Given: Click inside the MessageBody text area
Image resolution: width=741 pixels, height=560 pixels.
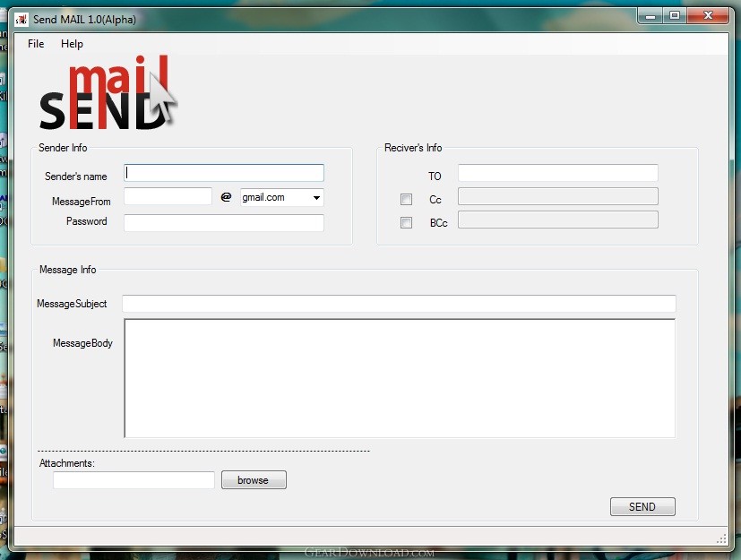Looking at the screenshot, I should (x=400, y=378).
